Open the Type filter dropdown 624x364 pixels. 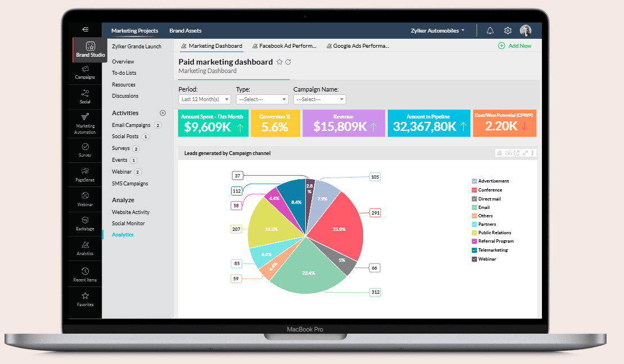262,99
